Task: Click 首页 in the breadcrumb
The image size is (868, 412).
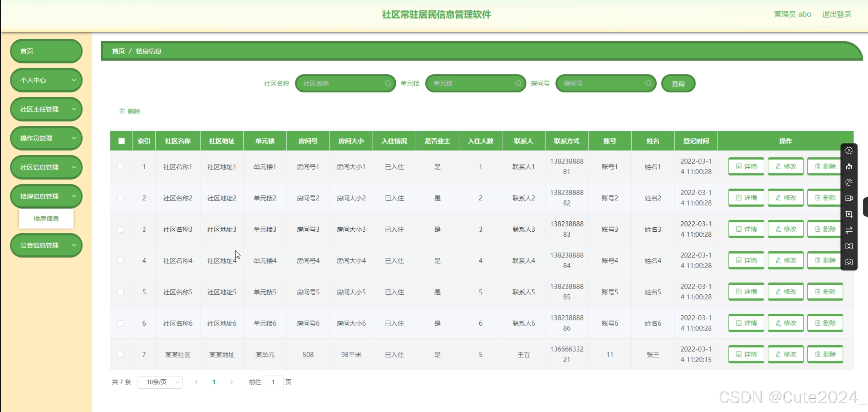Action: [118, 51]
